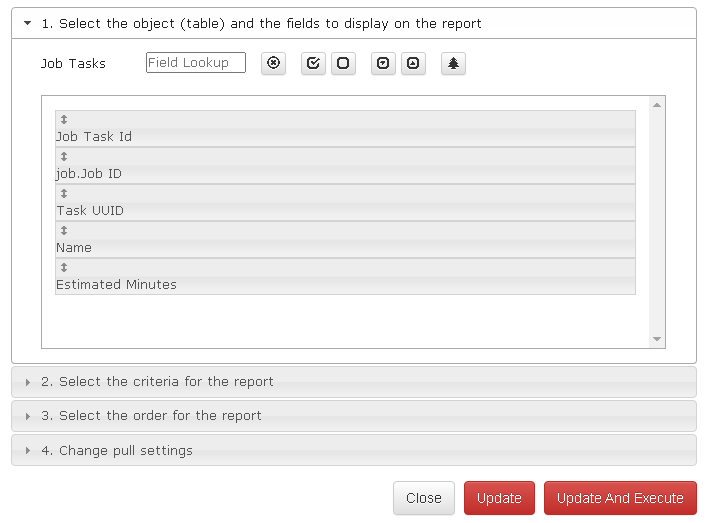This screenshot has height=523, width=709.
Task: Expand section 4 Change pull settings
Action: 354,450
